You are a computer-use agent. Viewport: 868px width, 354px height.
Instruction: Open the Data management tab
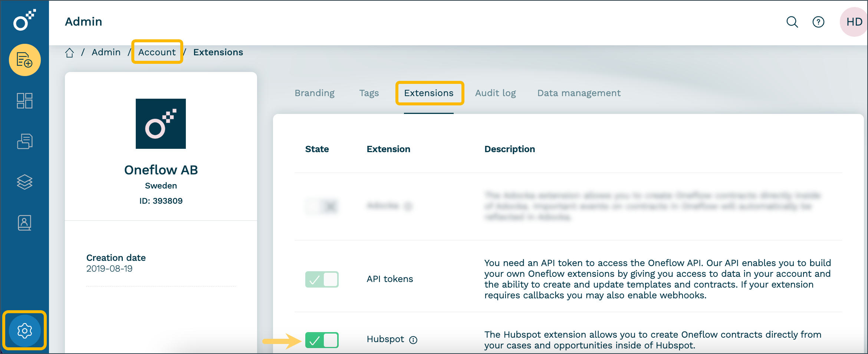click(x=579, y=93)
